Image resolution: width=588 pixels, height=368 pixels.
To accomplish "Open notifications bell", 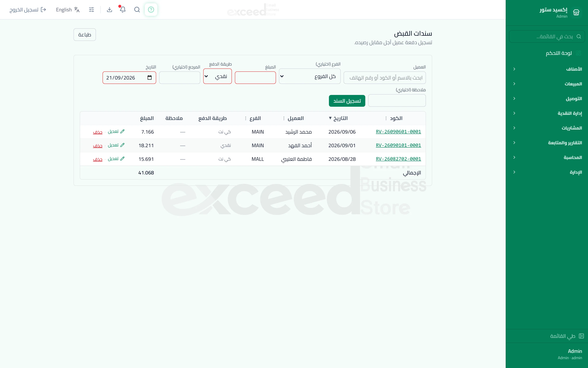I will 123,10.
